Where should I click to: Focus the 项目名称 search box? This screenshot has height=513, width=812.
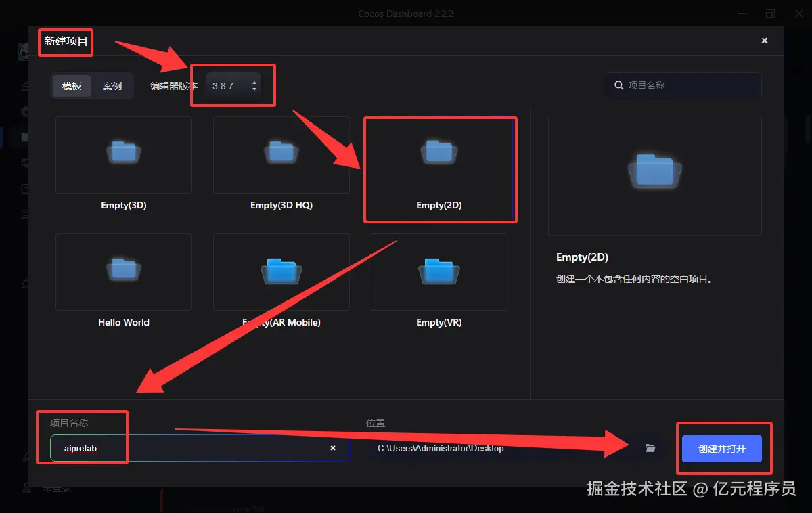click(x=683, y=85)
